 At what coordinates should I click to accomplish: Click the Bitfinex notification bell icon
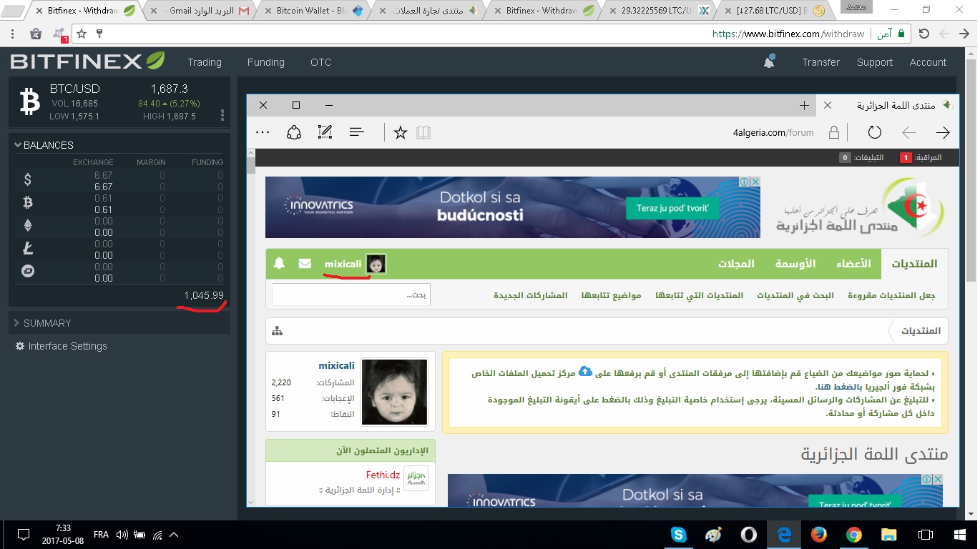click(769, 62)
